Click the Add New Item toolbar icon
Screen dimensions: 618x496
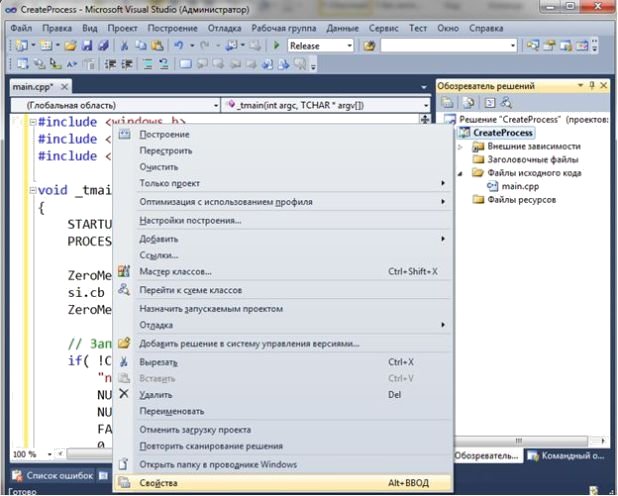[46, 46]
